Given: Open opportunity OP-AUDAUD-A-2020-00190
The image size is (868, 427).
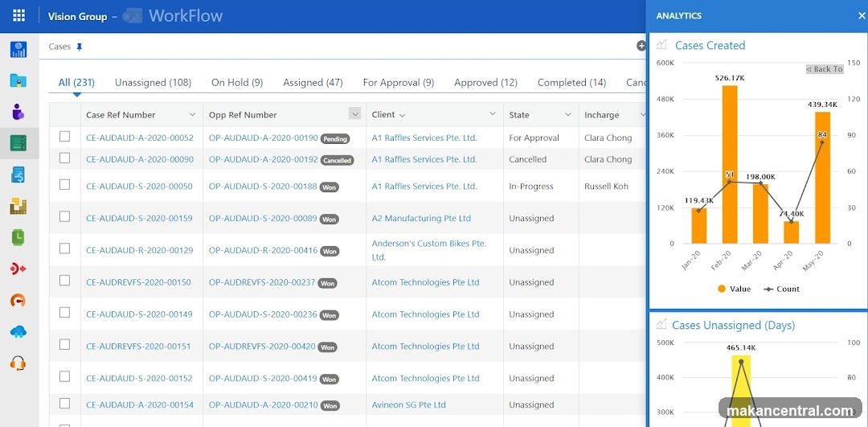Looking at the screenshot, I should (x=263, y=138).
